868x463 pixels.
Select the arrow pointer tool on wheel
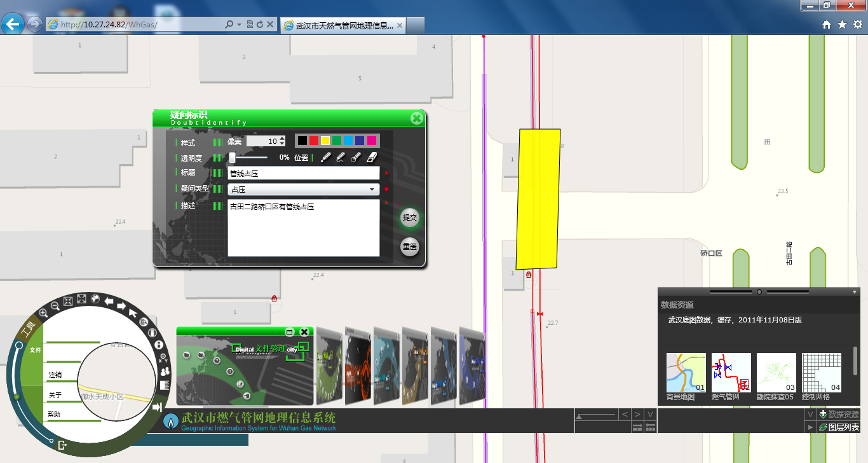(133, 312)
